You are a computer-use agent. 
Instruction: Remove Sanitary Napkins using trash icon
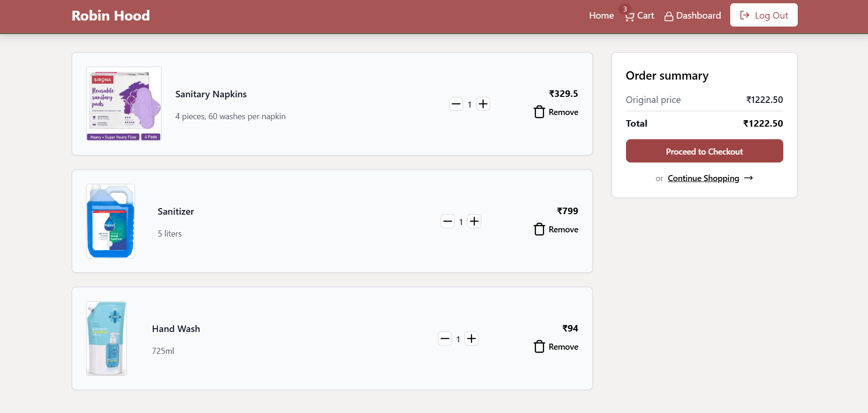539,112
